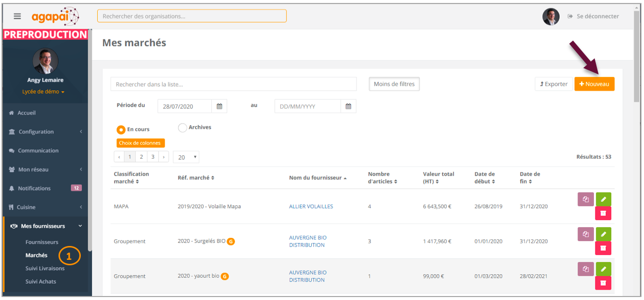Open calendar for the start date
The image size is (644, 300).
click(219, 106)
